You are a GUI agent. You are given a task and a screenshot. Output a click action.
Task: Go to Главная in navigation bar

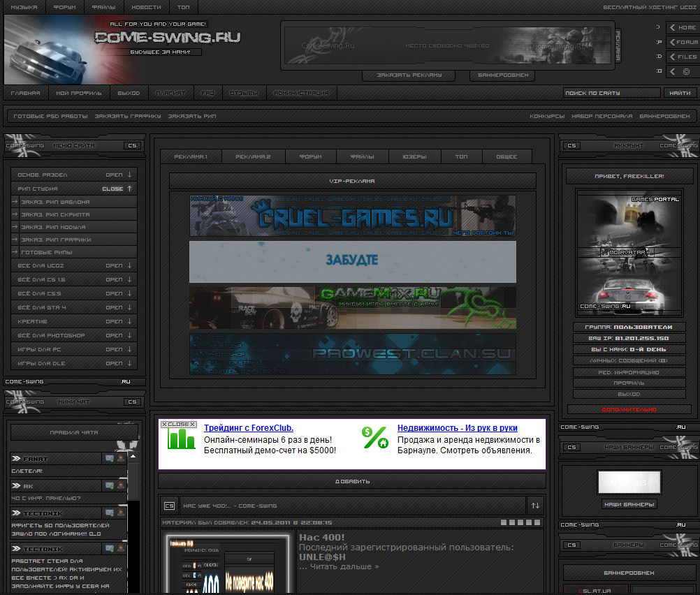pyautogui.click(x=25, y=93)
